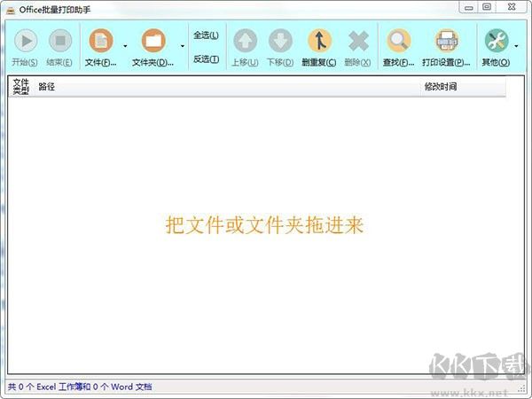Click the Office批量打印助手 title bar app icon
Image resolution: width=532 pixels, height=399 pixels.
[x=11, y=10]
